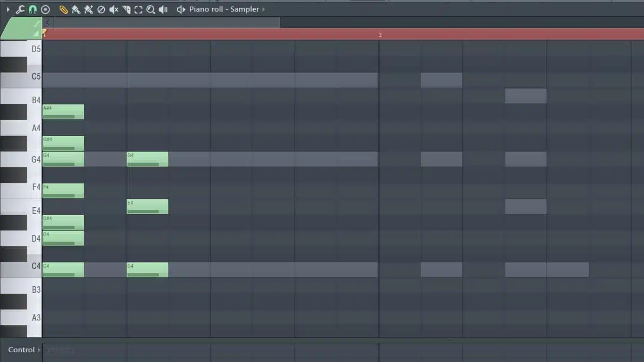Select the brush Paint tool
Screen dimensions: 644x362
[76, 9]
